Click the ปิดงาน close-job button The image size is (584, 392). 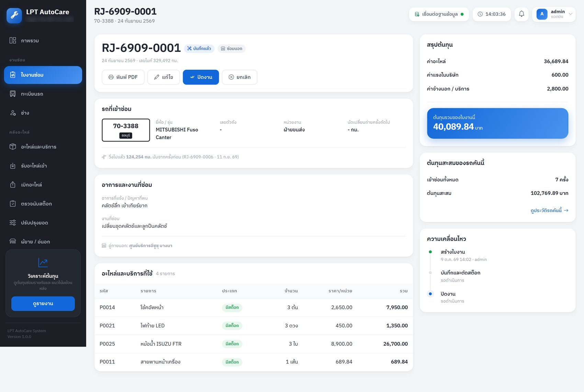click(201, 77)
